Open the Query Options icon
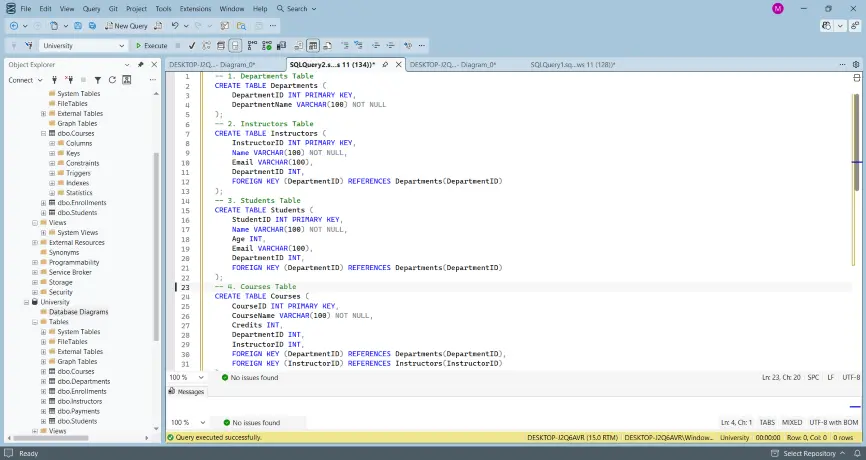Screen dimensions: 866x460 [221, 46]
